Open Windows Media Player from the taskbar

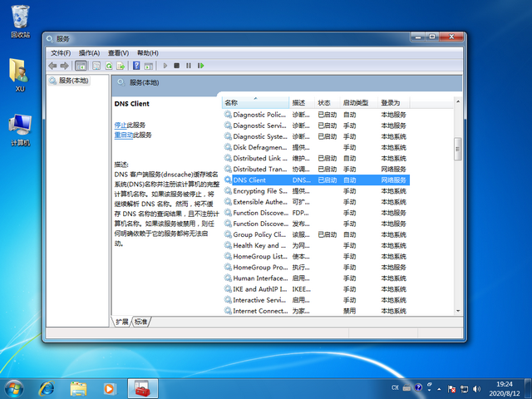point(110,388)
